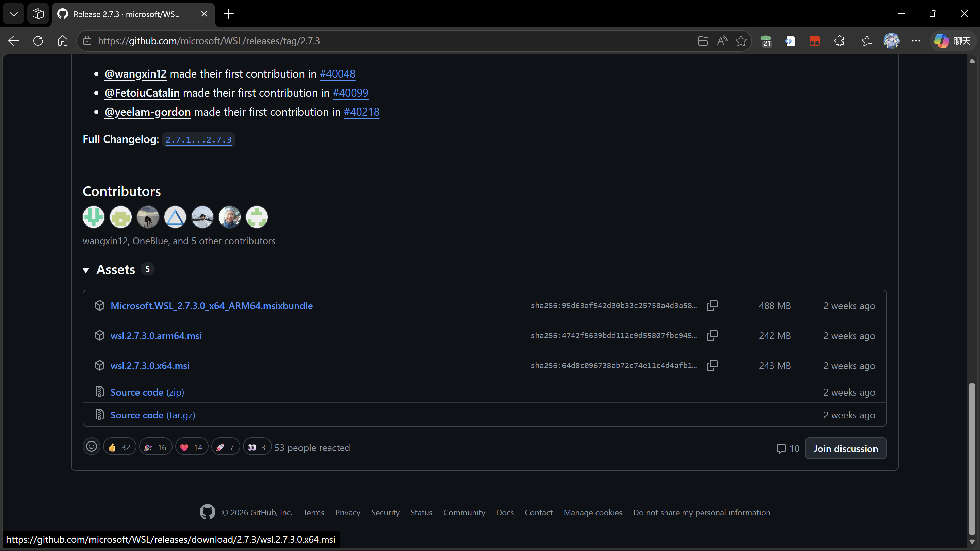Open the fifth contributor avatar photo
The width and height of the screenshot is (980, 551).
(x=202, y=217)
